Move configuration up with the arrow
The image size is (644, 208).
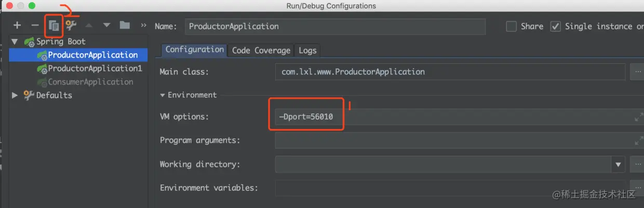[89, 25]
